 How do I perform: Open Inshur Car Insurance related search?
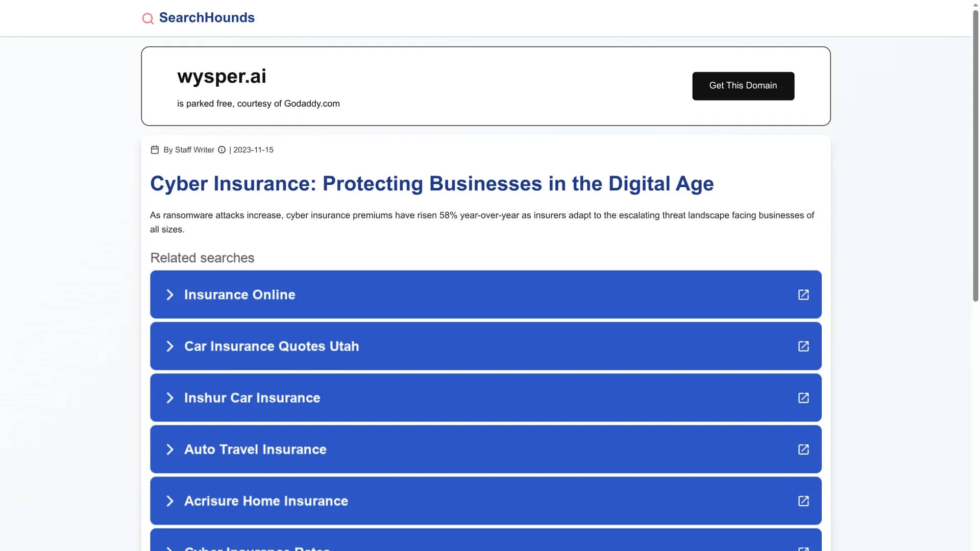point(485,397)
